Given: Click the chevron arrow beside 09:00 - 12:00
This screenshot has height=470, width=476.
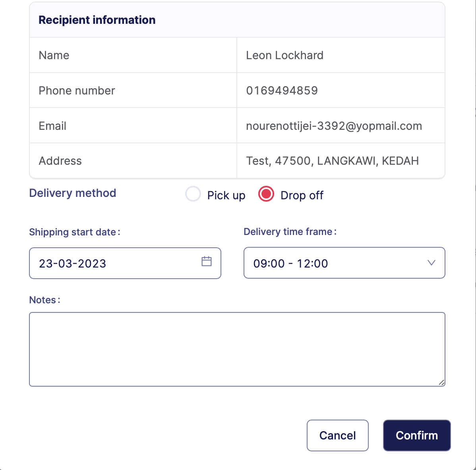Looking at the screenshot, I should (x=431, y=263).
